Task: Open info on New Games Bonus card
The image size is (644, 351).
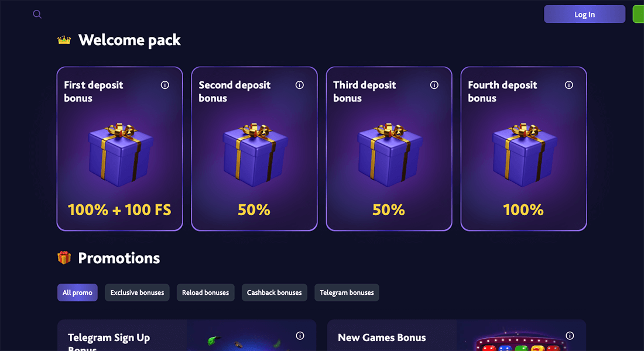Action: point(569,335)
